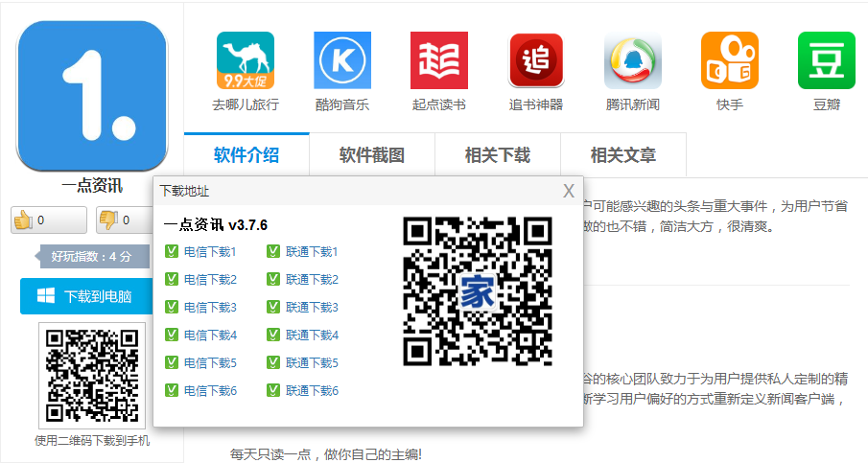Click the green icon beside 电信下载3
Image resolution: width=868 pixels, height=463 pixels.
click(x=172, y=307)
